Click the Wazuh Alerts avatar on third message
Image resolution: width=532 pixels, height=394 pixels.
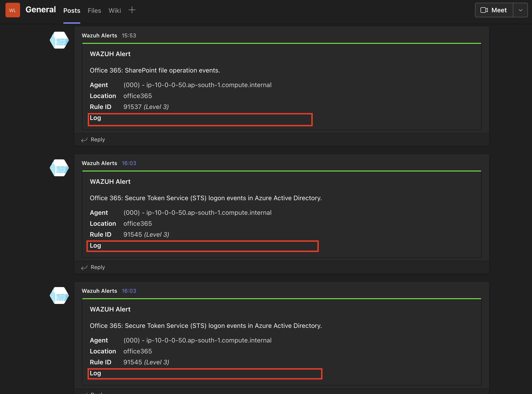coord(59,295)
